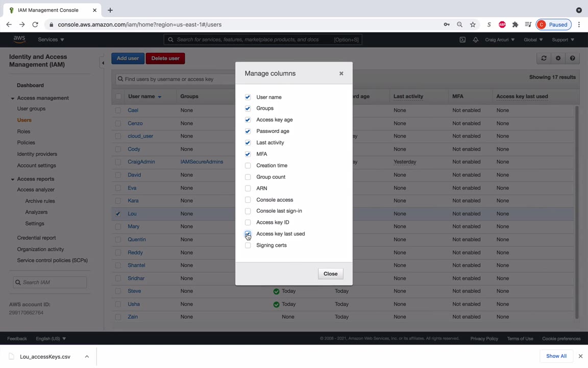588x368 pixels.
Task: Open the English (US) language dropdown
Action: point(51,338)
